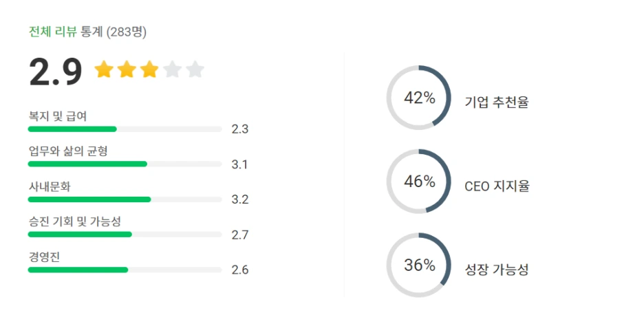Click the (283명) review count
Image resolution: width=644 pixels, height=326 pixels.
point(127,32)
